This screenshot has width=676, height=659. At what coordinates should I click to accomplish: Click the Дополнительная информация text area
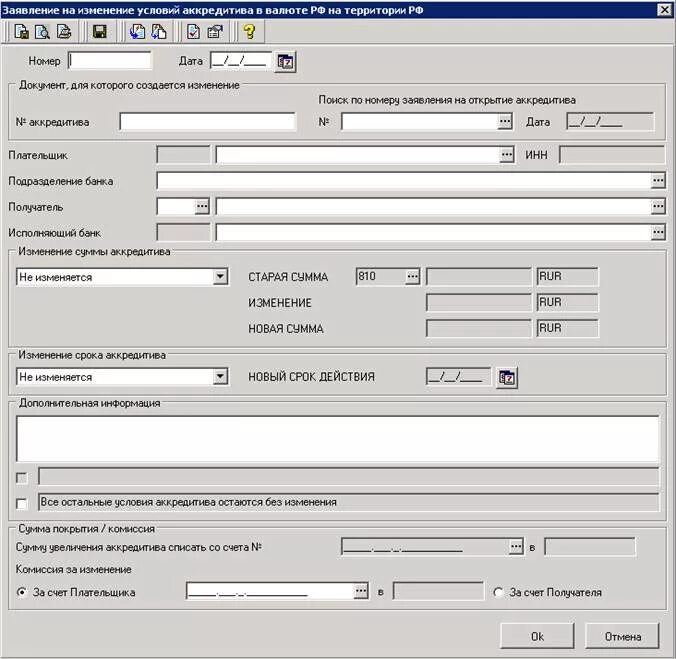click(x=338, y=439)
